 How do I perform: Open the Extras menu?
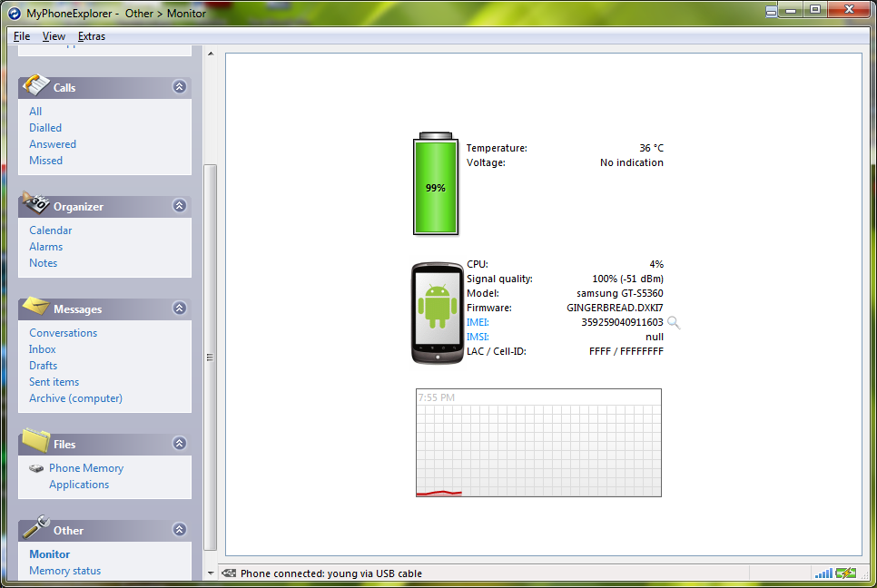click(92, 36)
